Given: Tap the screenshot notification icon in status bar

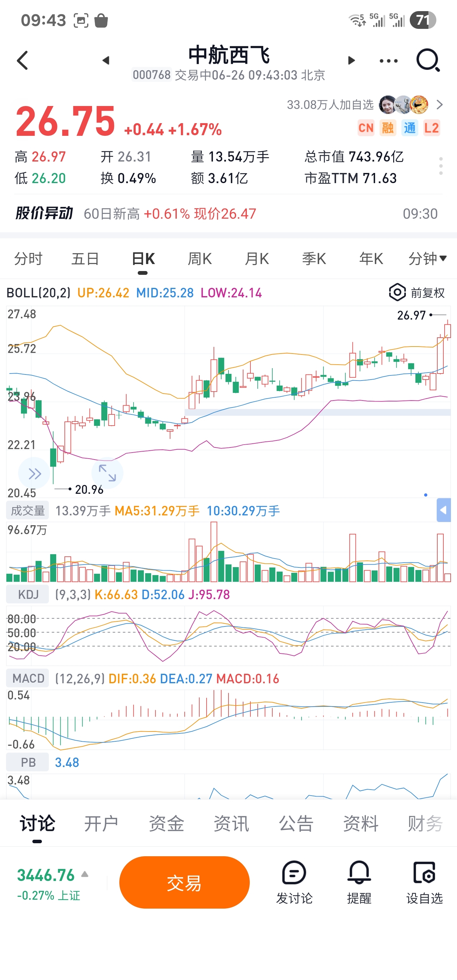Looking at the screenshot, I should pyautogui.click(x=81, y=20).
